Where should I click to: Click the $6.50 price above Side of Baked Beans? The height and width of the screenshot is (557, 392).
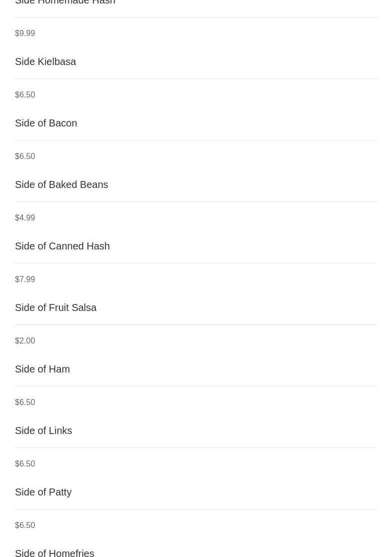tap(25, 156)
